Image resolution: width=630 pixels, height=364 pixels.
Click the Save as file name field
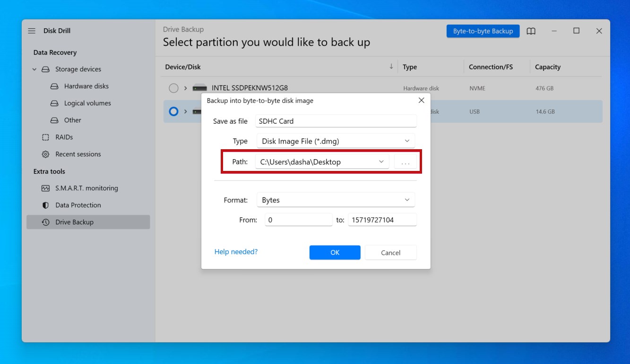(x=336, y=121)
